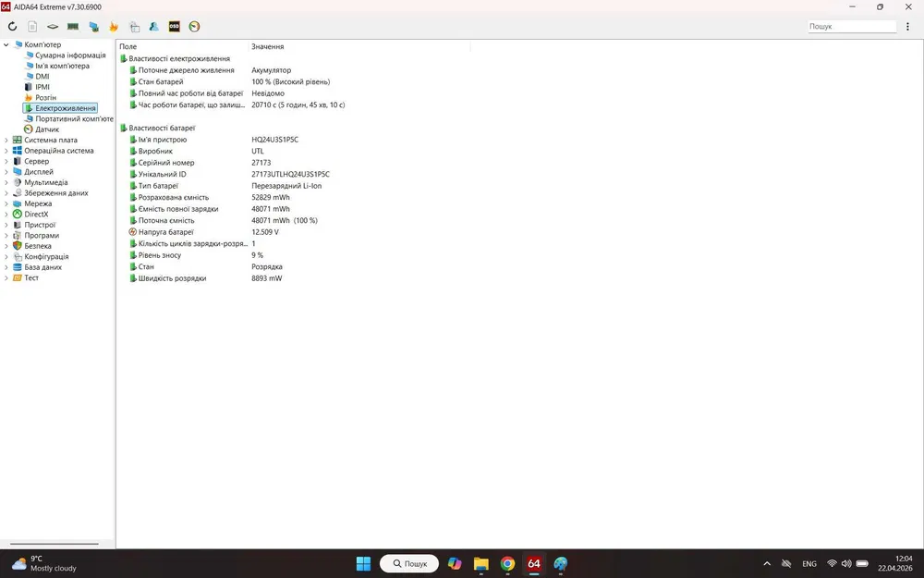
Task: Expand the Мережа tree node
Action: (6, 204)
